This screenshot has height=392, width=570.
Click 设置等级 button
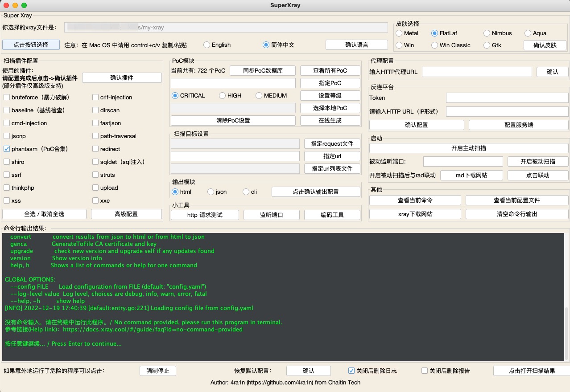(330, 95)
